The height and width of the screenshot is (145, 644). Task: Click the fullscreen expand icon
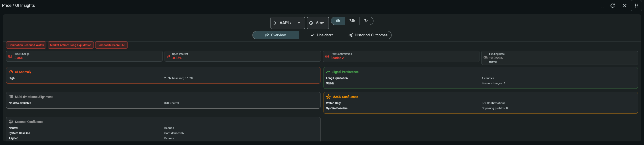tap(602, 6)
